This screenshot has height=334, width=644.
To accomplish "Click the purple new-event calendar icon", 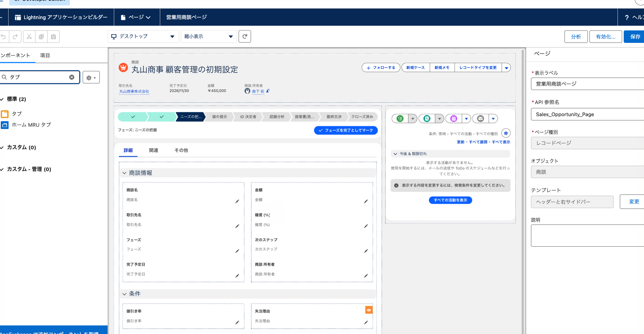I will pyautogui.click(x=454, y=118).
